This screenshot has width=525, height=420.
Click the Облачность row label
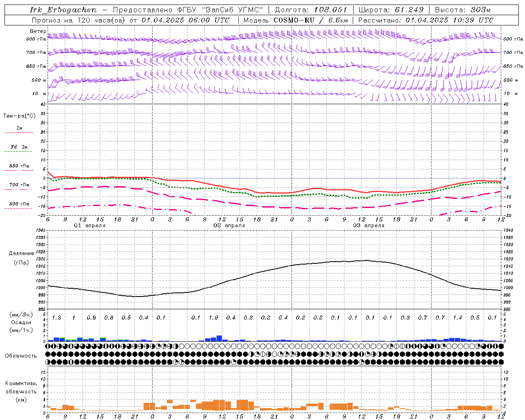tap(21, 356)
